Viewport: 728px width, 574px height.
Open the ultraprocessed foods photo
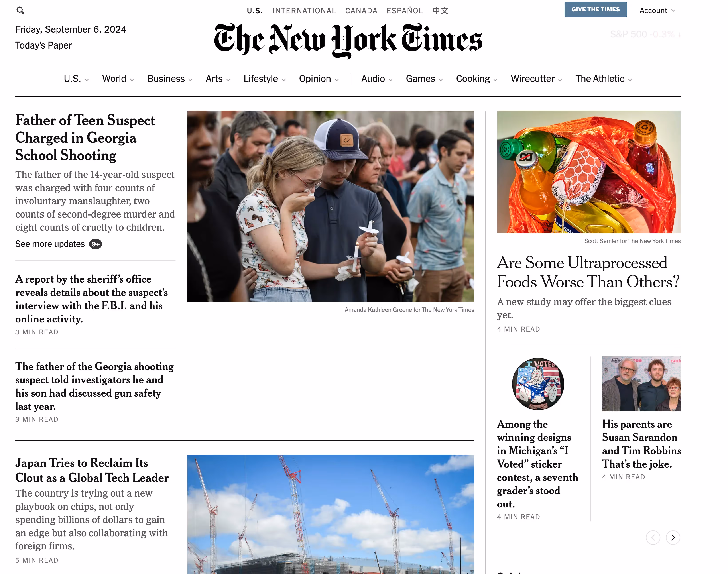click(x=588, y=172)
